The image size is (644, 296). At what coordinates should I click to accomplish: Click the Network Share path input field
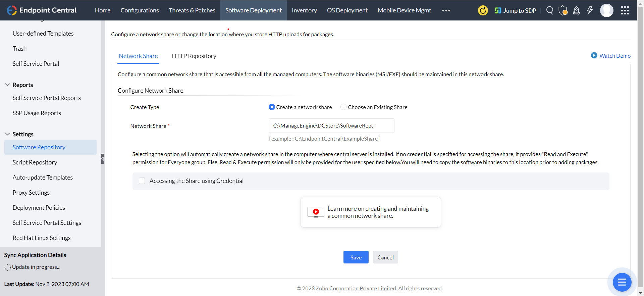[331, 126]
